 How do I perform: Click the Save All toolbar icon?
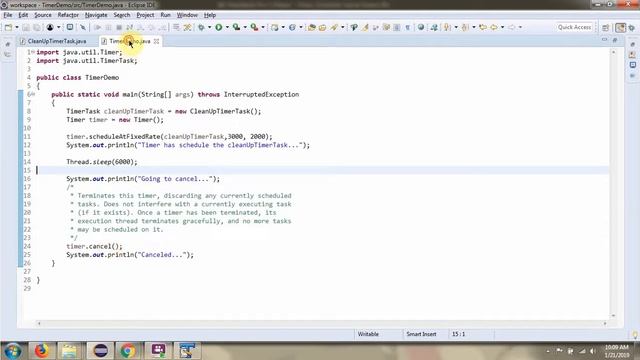(x=37, y=27)
